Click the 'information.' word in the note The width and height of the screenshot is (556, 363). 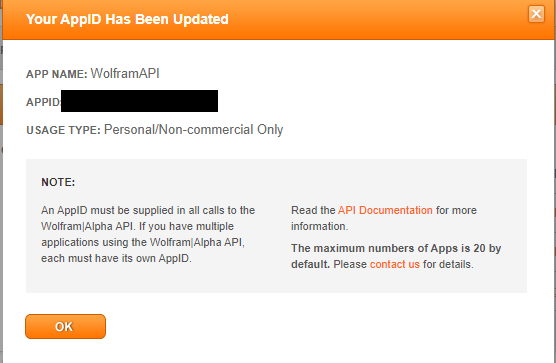(x=319, y=226)
